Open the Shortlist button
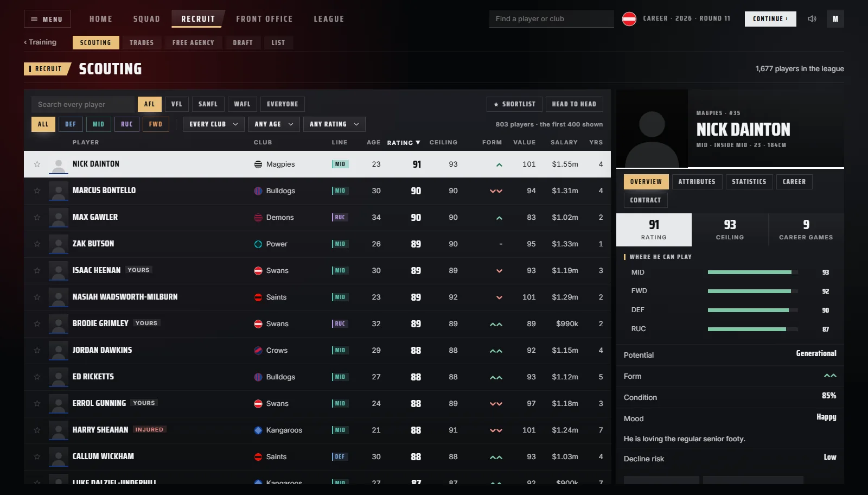This screenshot has width=868, height=495. [514, 104]
